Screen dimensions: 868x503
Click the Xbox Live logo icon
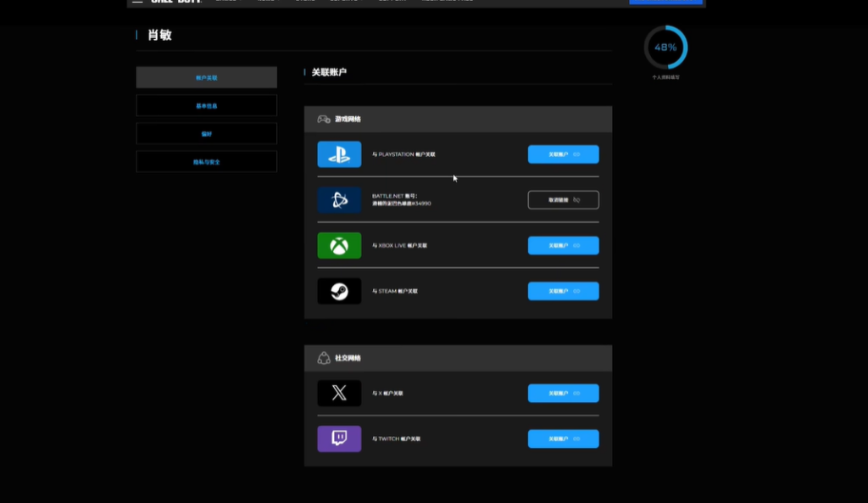[x=339, y=246]
